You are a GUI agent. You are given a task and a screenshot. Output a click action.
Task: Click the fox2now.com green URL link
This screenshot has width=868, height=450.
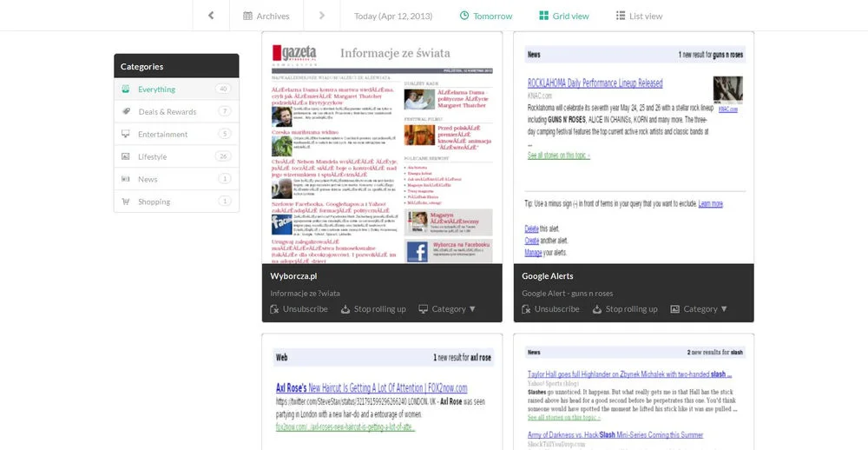(x=345, y=427)
